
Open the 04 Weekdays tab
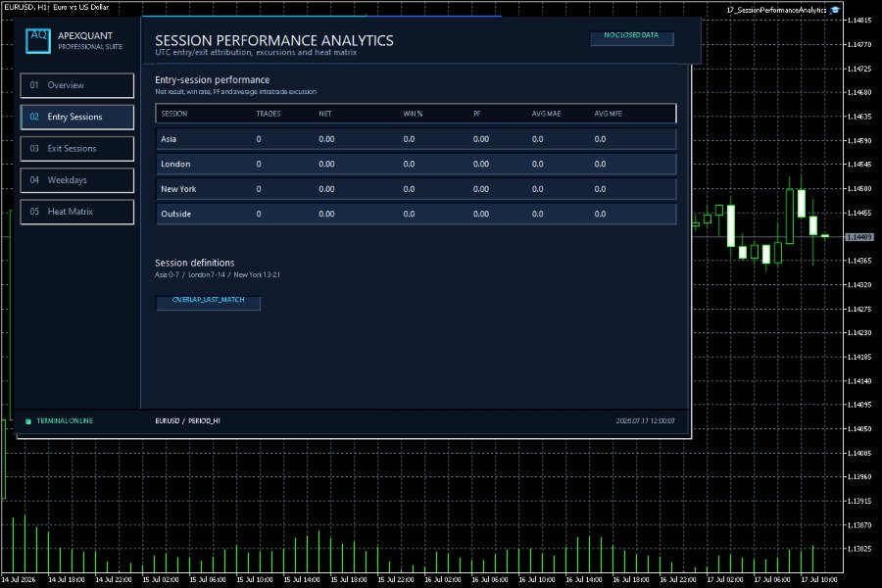pyautogui.click(x=77, y=180)
